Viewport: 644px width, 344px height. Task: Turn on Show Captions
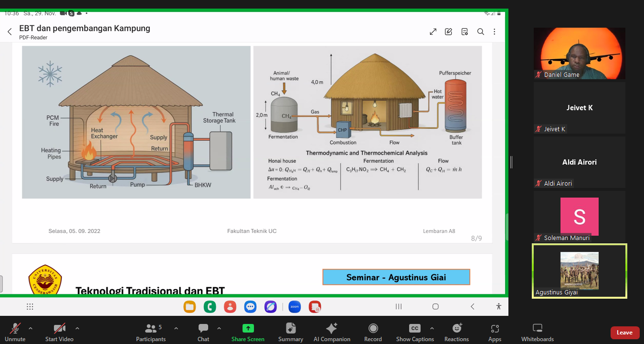[x=415, y=332]
